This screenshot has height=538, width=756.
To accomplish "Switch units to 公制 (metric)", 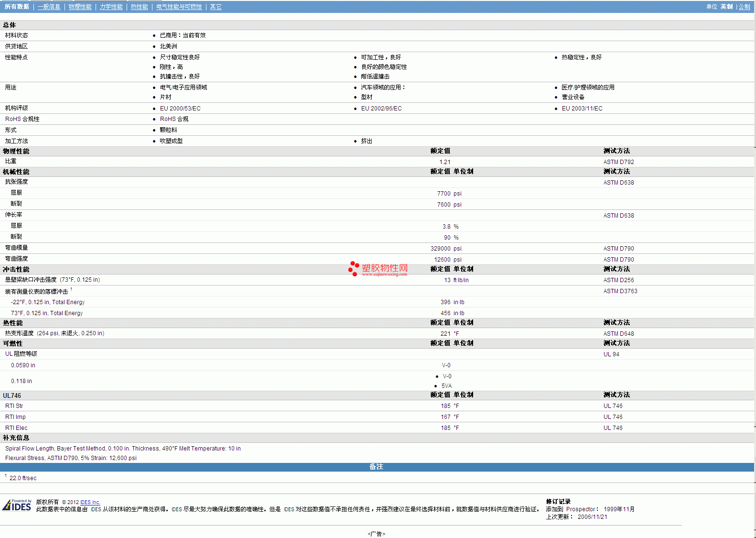I will pos(744,7).
